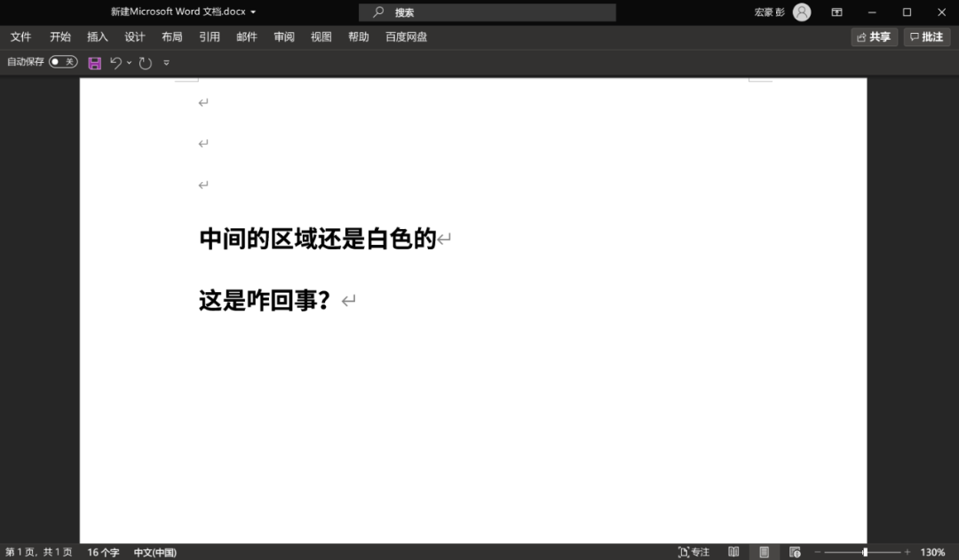Click the zoom slider handle

click(865, 552)
